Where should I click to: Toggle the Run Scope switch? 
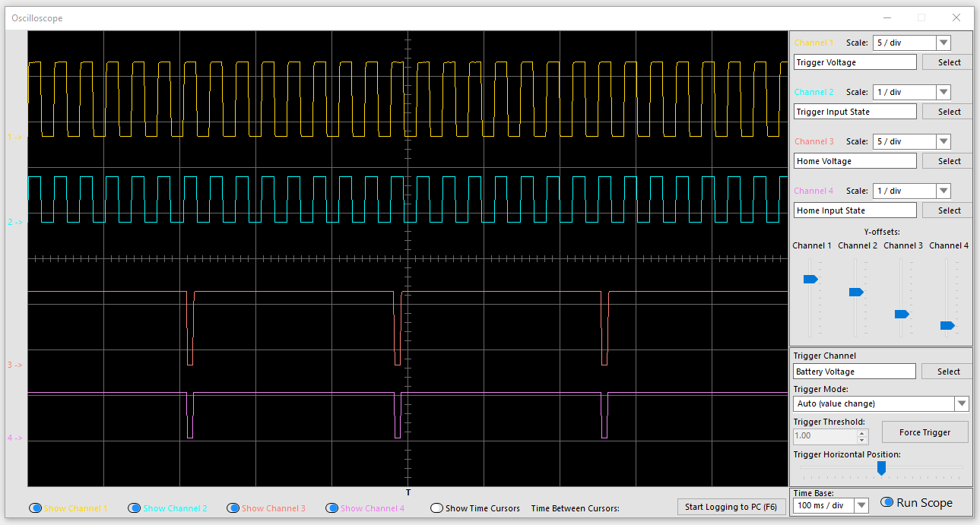pos(886,502)
